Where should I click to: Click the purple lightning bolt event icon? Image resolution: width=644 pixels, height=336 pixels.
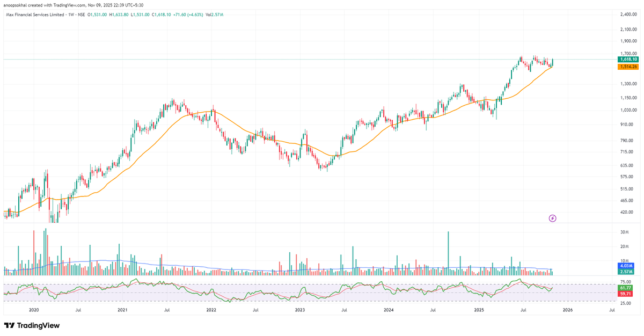tap(552, 218)
